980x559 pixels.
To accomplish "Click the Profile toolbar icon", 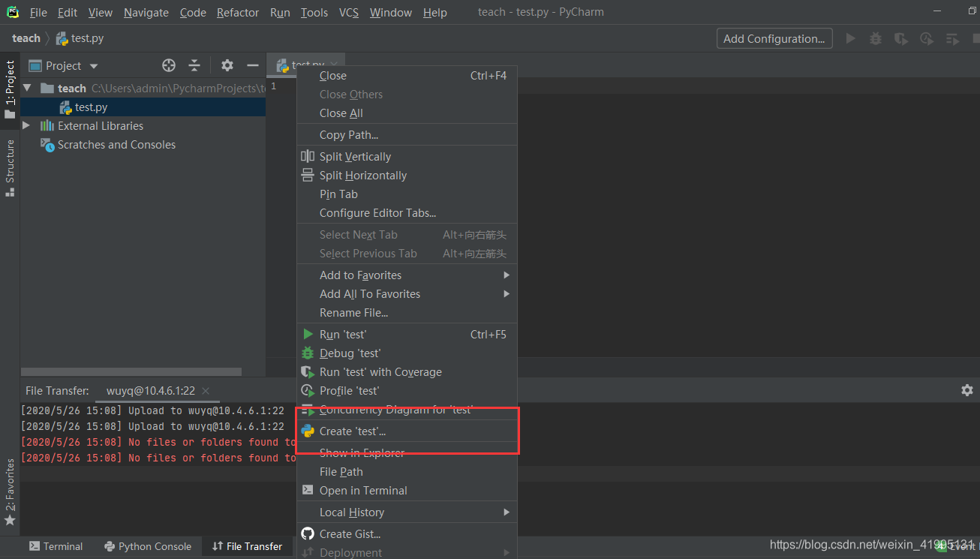I will 927,38.
